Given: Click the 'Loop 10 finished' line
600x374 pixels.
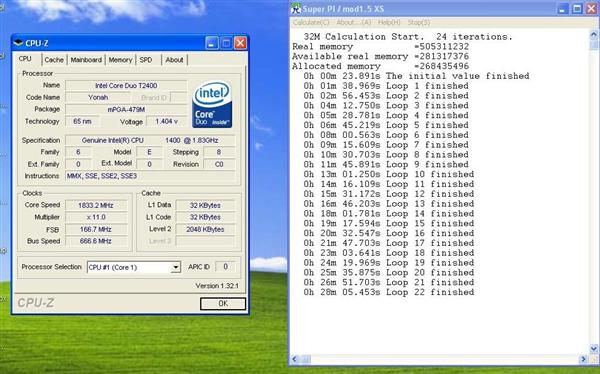Looking at the screenshot, I should point(389,174).
